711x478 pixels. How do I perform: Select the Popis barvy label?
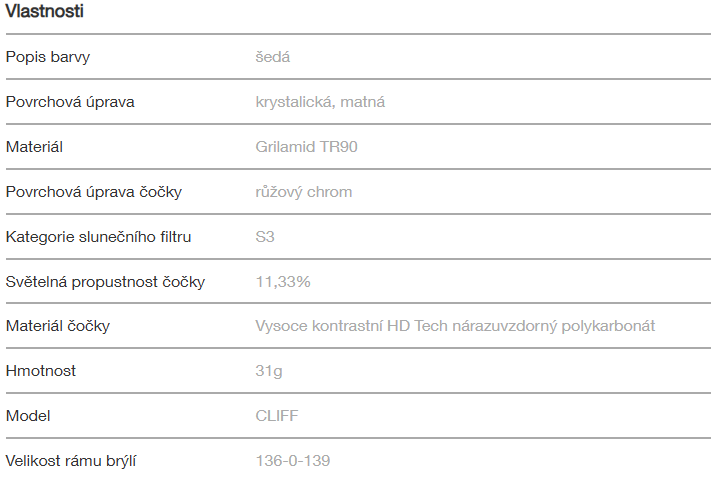[48, 57]
